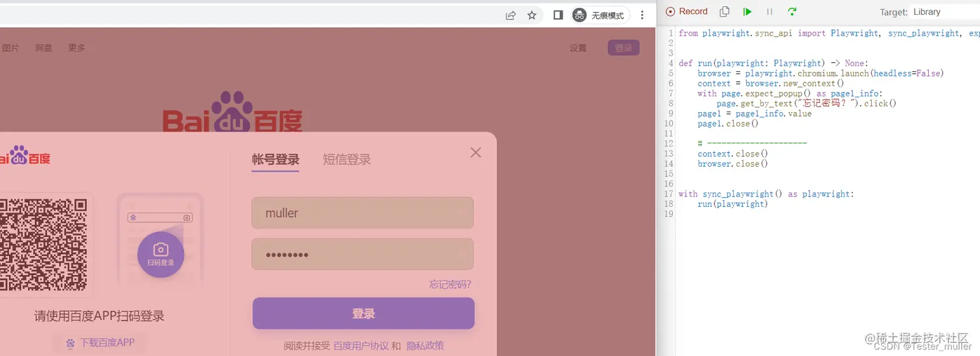Click the 扫码登录 camera circle icon

[161, 254]
